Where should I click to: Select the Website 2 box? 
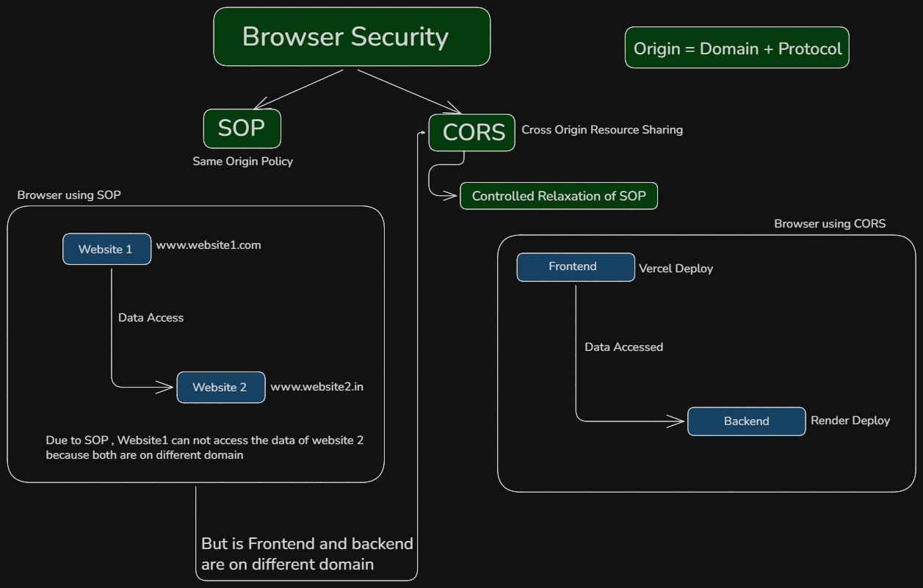221,388
